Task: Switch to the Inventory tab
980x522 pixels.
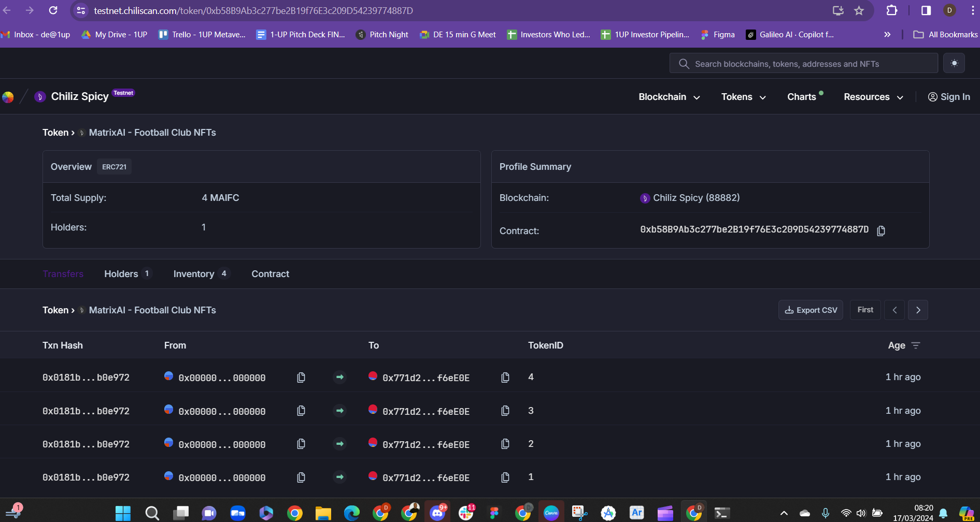Action: [202, 274]
